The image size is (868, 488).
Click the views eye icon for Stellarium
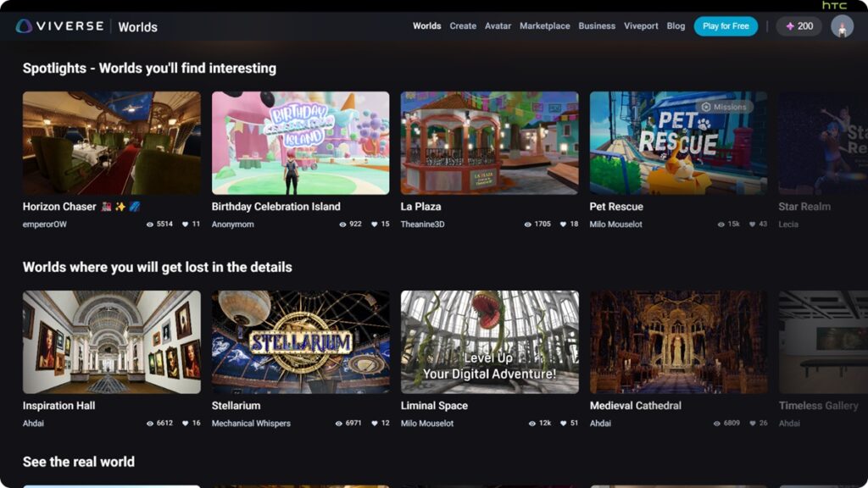(x=339, y=424)
